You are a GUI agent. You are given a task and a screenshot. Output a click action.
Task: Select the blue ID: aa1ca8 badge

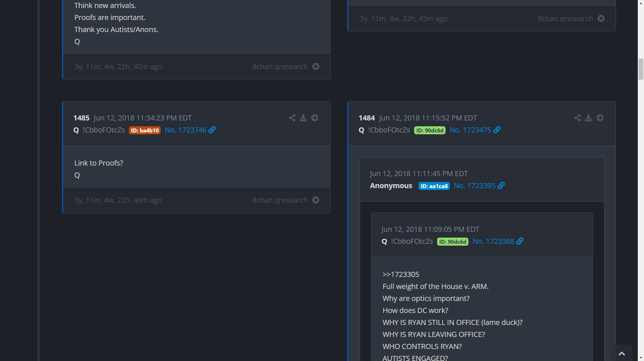434,186
